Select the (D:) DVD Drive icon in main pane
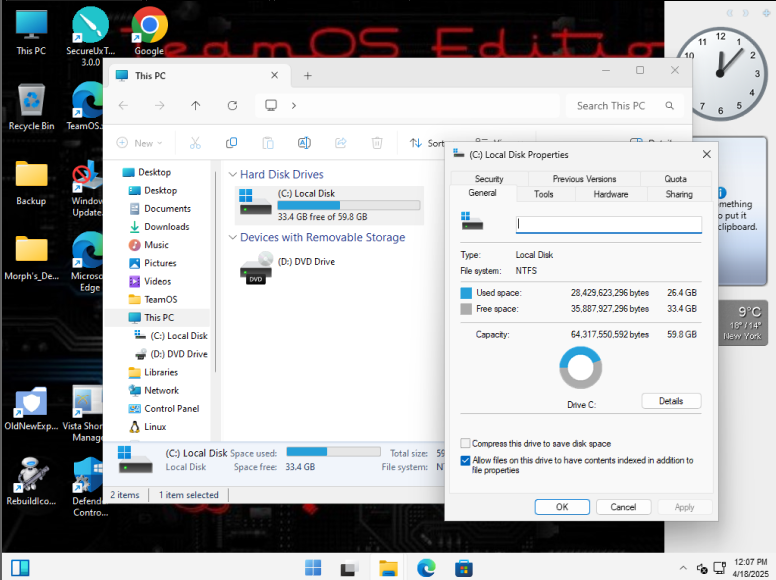 click(256, 268)
